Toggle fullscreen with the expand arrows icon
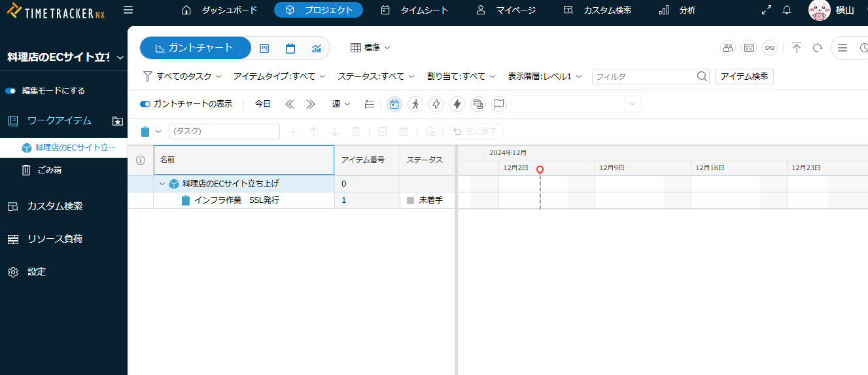868x375 pixels. pyautogui.click(x=767, y=10)
